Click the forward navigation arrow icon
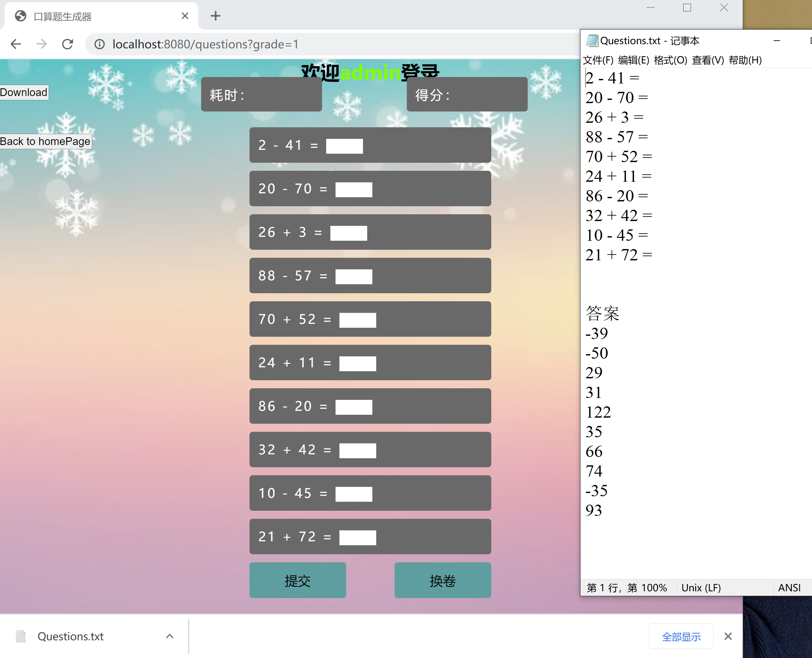The height and width of the screenshot is (658, 812). pos(42,44)
